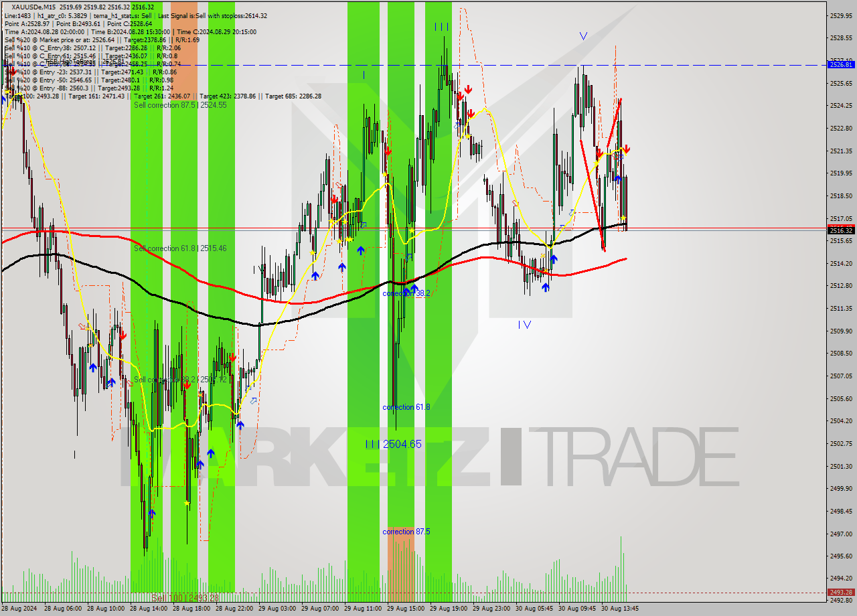This screenshot has width=857, height=616.
Task: Click the 2526.81 price tag on axis
Action: click(841, 64)
